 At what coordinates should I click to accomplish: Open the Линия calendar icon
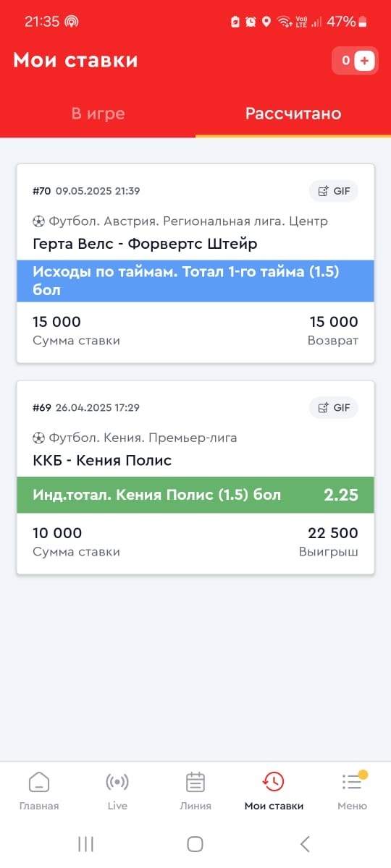[195, 782]
